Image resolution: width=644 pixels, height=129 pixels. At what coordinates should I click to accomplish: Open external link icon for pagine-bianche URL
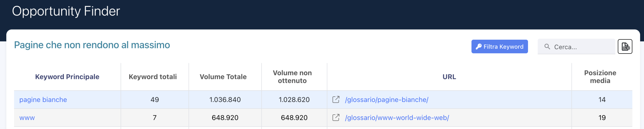(x=336, y=99)
